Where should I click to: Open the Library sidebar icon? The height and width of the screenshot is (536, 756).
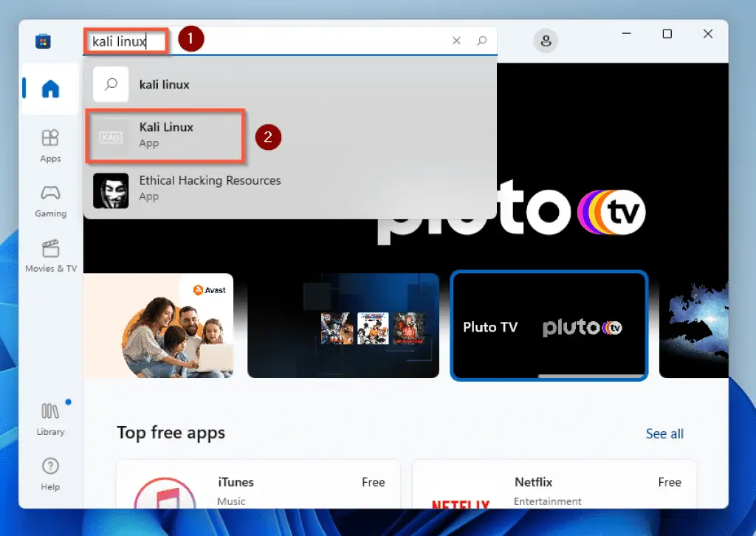[50, 418]
